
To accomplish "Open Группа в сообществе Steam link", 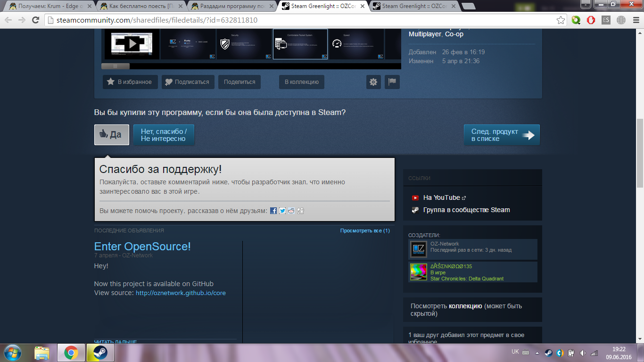I will click(467, 210).
